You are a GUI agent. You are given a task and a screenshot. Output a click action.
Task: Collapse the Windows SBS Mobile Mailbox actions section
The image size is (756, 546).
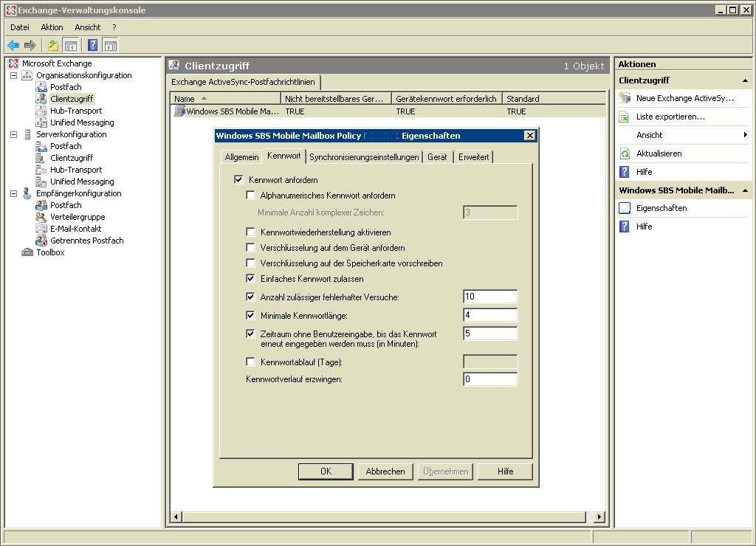tap(745, 190)
